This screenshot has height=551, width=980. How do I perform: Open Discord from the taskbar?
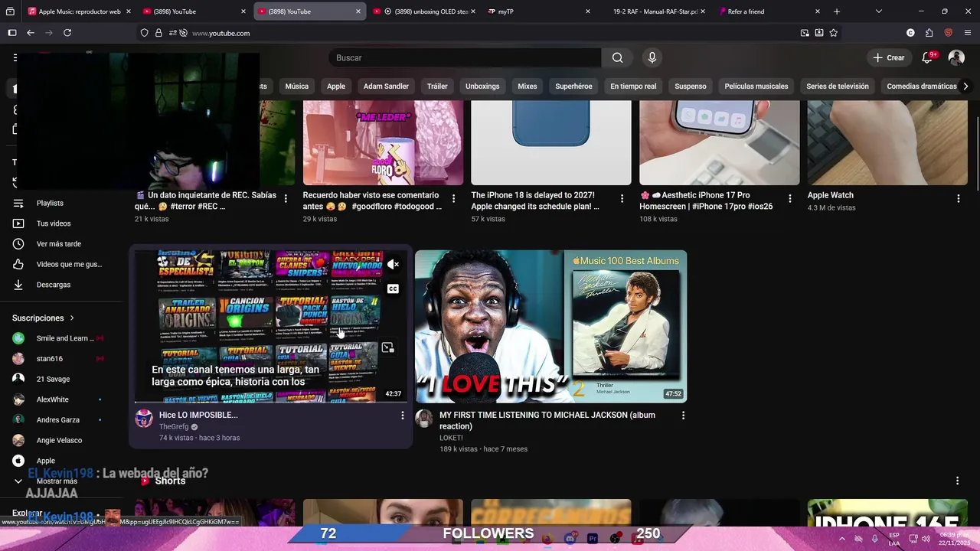click(570, 539)
